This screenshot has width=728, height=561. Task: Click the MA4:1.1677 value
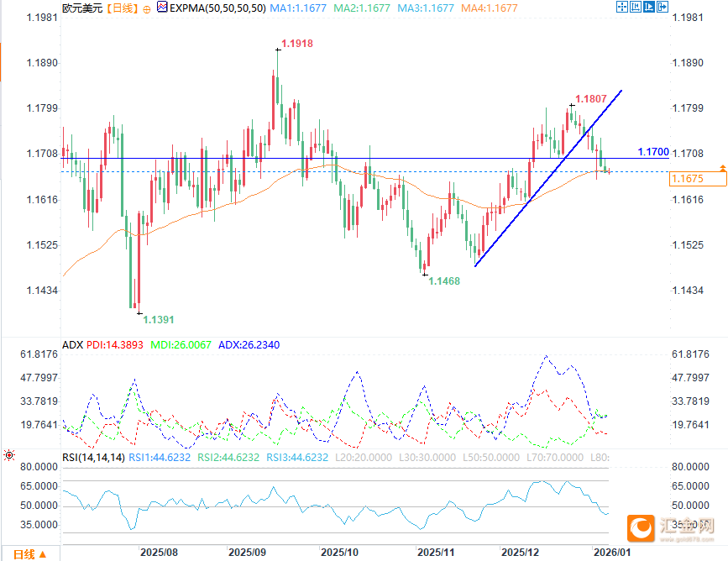(x=490, y=8)
